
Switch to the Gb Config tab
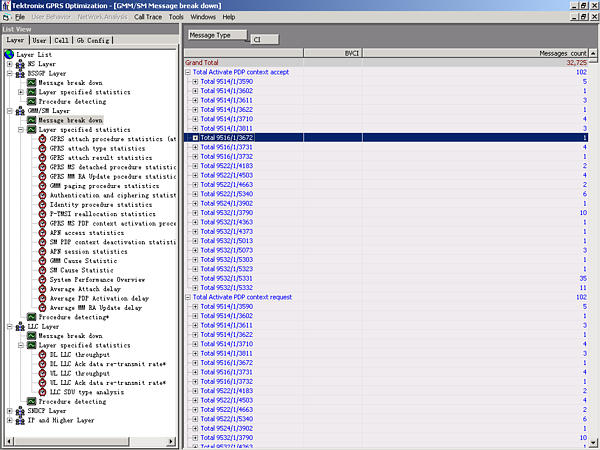coord(93,40)
